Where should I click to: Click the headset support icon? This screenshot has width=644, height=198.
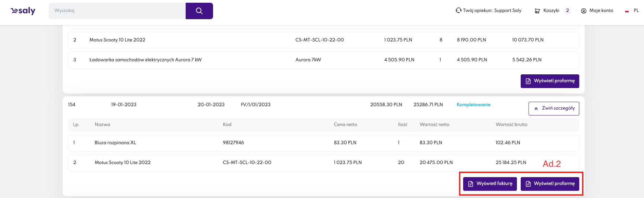coord(458,11)
